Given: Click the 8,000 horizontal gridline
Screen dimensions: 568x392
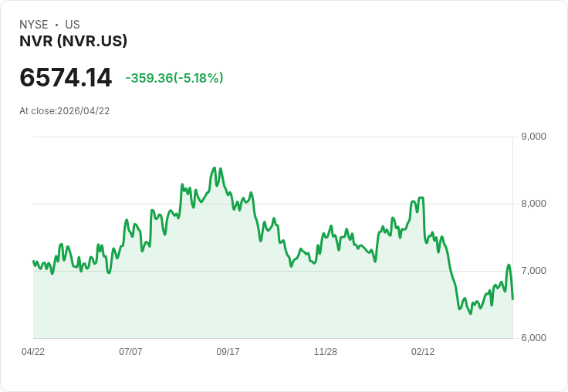Looking at the screenshot, I should (x=273, y=204).
